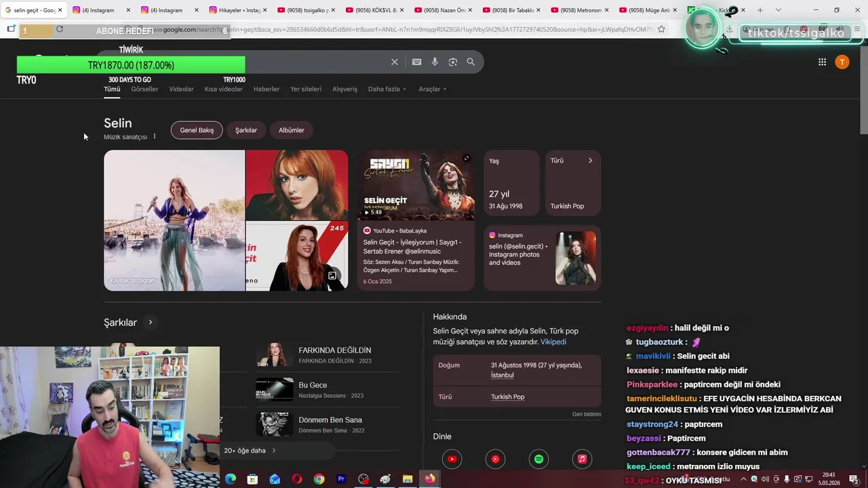Open Microsoft Store from taskbar
The height and width of the screenshot is (488, 868).
252,479
